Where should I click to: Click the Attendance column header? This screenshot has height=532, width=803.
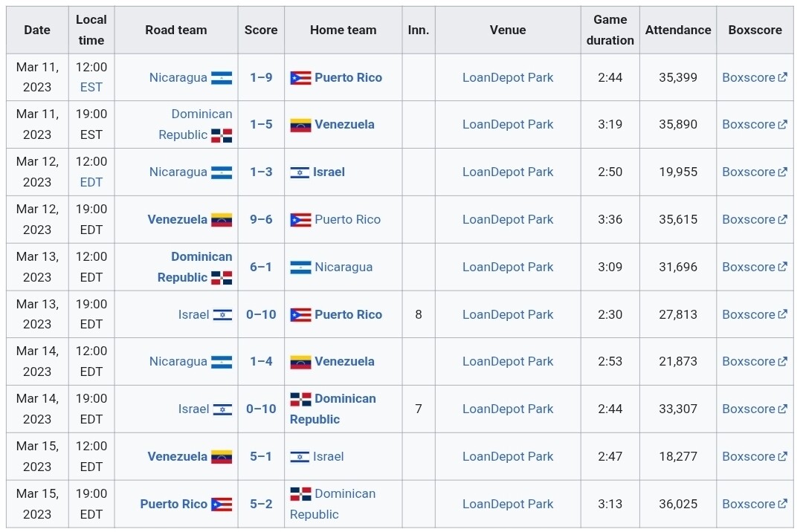pos(678,30)
